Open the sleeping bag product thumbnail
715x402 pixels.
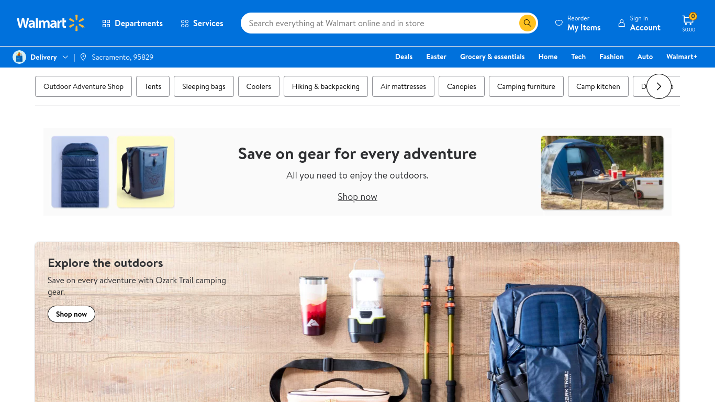tap(80, 172)
